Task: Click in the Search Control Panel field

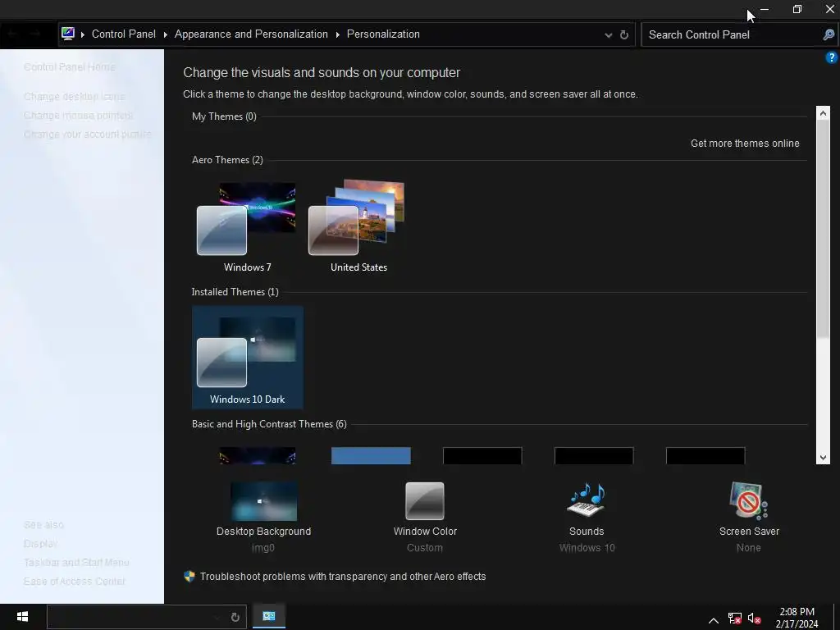Action: [x=731, y=34]
